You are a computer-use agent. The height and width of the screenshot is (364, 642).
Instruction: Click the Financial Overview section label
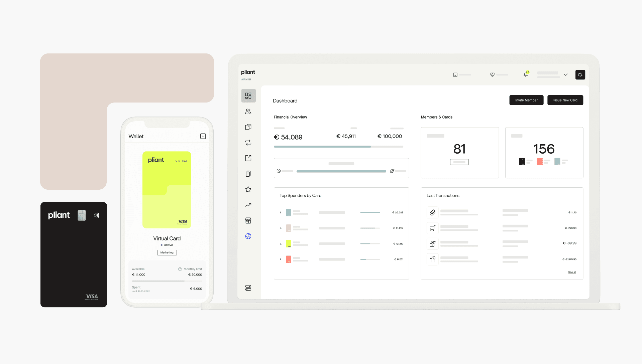tap(290, 117)
